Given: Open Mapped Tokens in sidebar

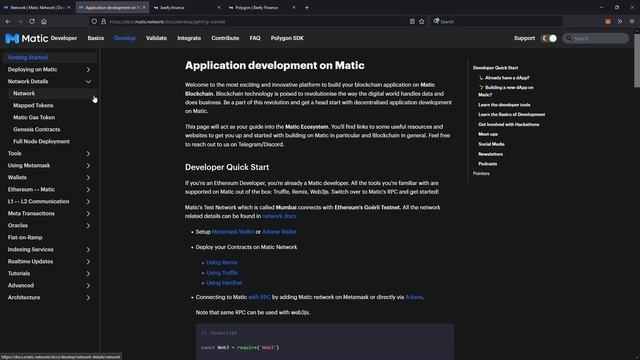Looking at the screenshot, I should click(x=33, y=105).
